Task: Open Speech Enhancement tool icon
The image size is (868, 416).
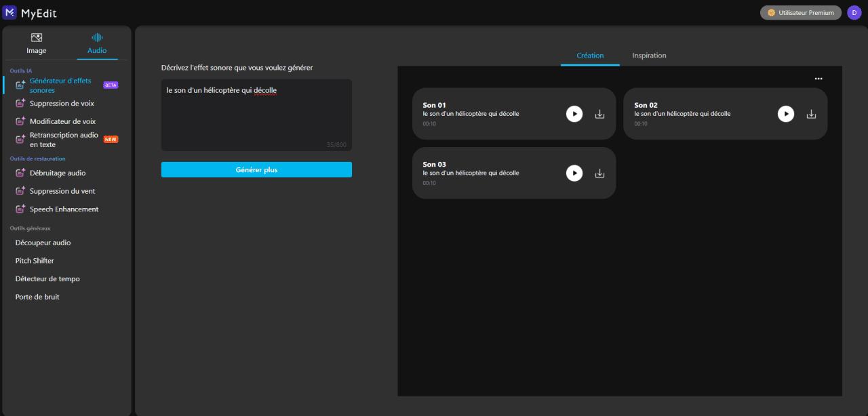Action: tap(20, 209)
